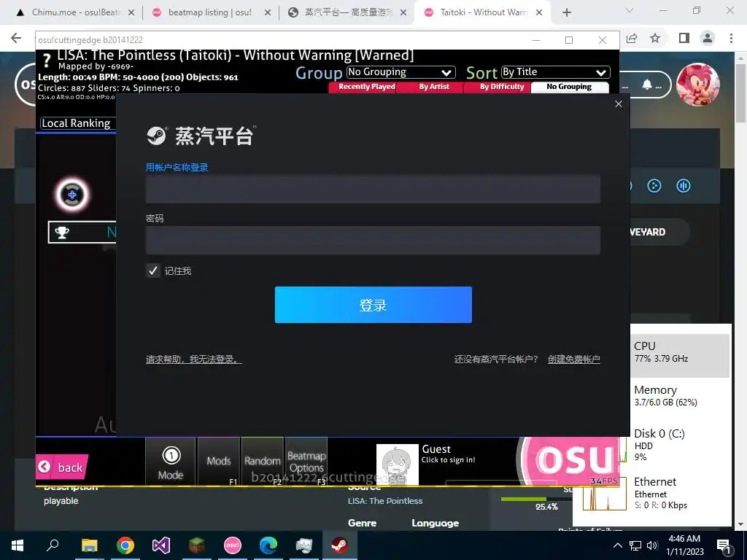Open the network icon in the system tray
747x560 pixels.
(635, 545)
